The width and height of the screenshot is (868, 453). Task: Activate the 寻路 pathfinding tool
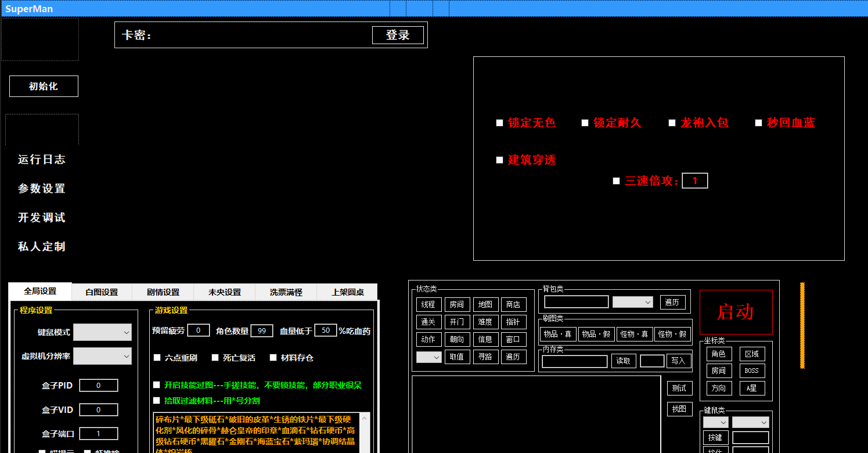486,357
